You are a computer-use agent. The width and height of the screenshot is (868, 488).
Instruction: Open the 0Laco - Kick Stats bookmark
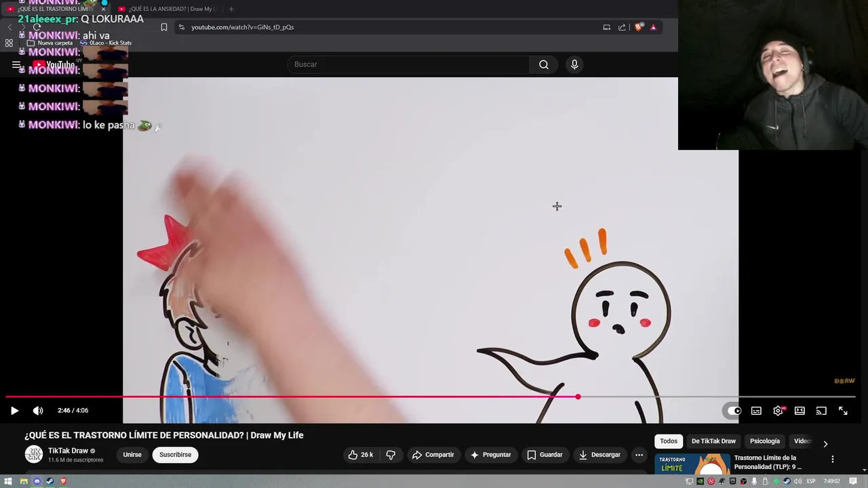[x=106, y=43]
